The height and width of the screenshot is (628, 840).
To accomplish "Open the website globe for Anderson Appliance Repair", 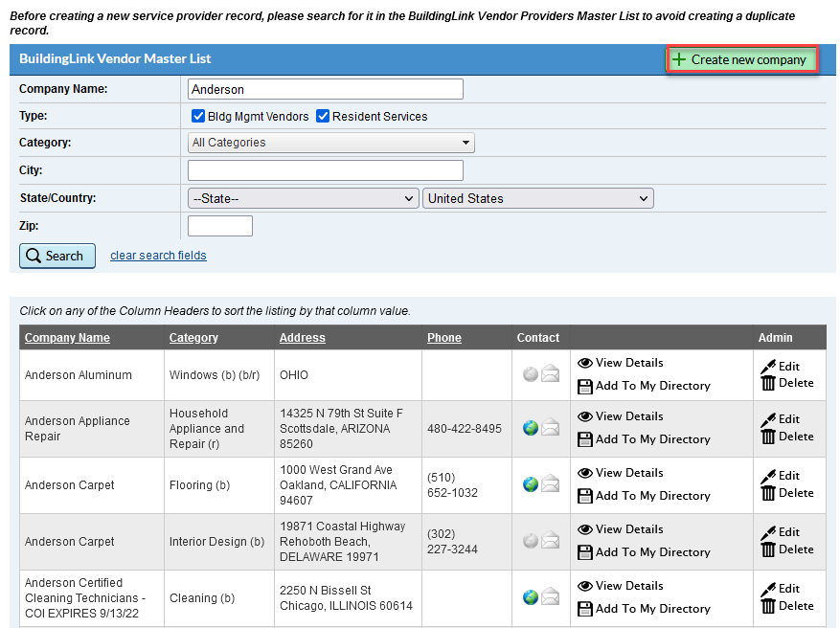I will (531, 428).
